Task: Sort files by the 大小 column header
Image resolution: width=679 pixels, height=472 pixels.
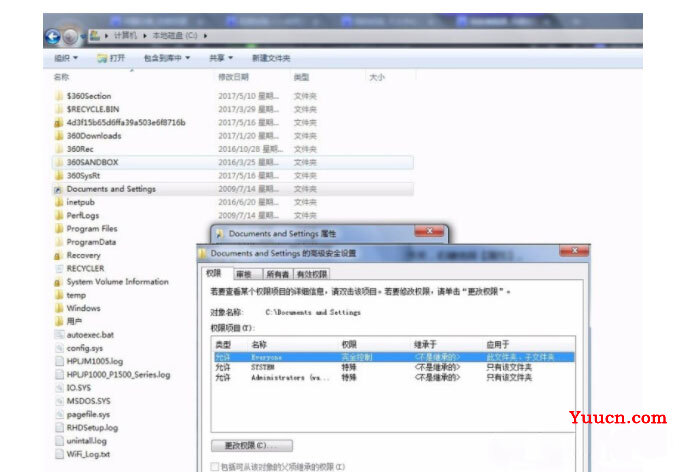Action: (x=377, y=77)
